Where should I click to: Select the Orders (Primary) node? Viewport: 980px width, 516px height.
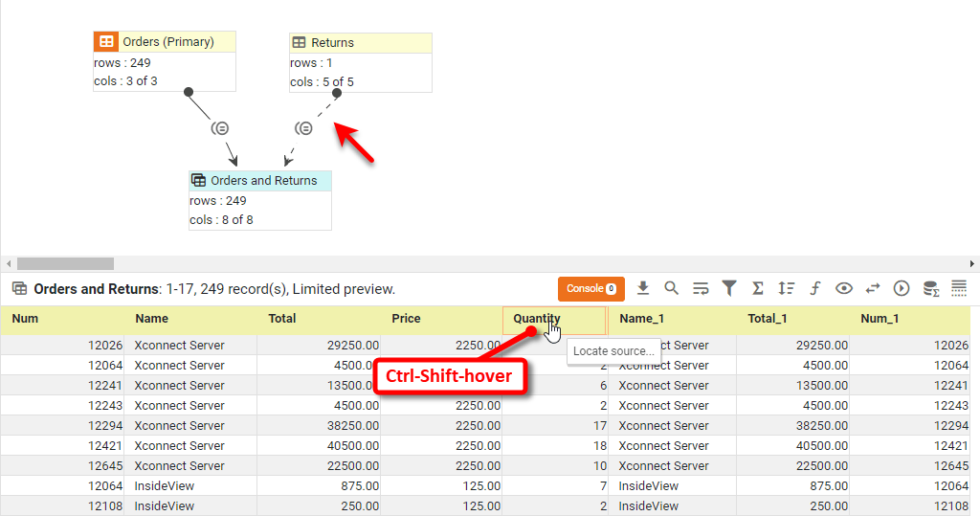coord(165,42)
